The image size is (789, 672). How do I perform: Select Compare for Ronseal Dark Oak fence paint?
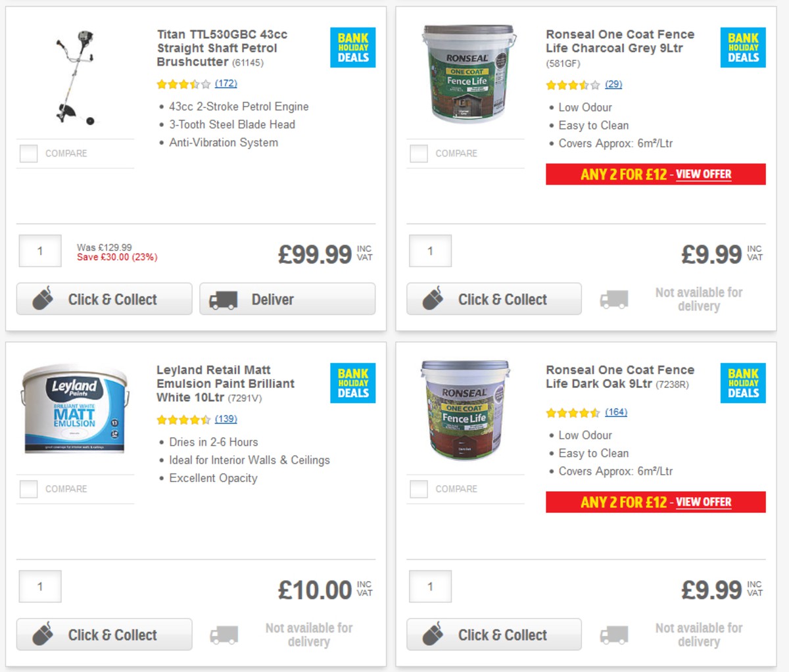[x=419, y=489]
